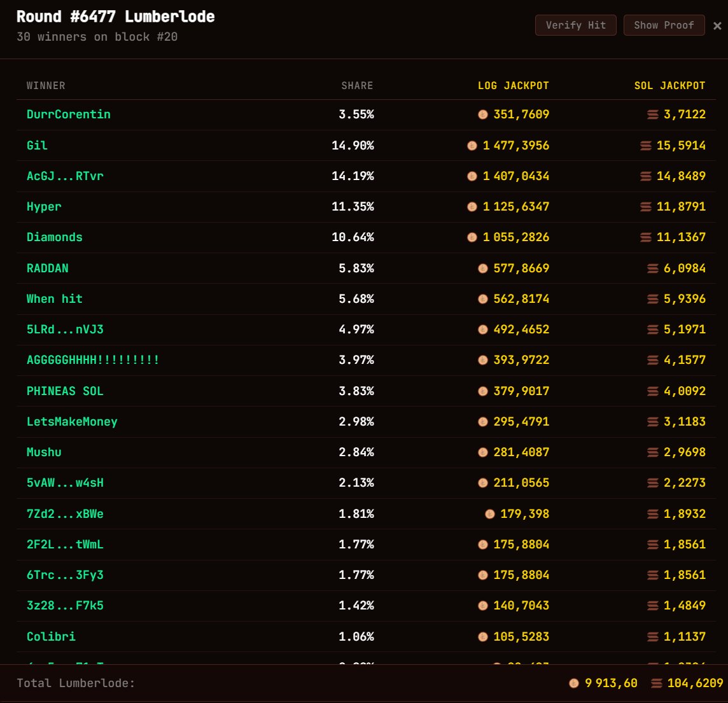The width and height of the screenshot is (728, 703).
Task: Click the SOL icon beside 15,5914
Action: [646, 146]
